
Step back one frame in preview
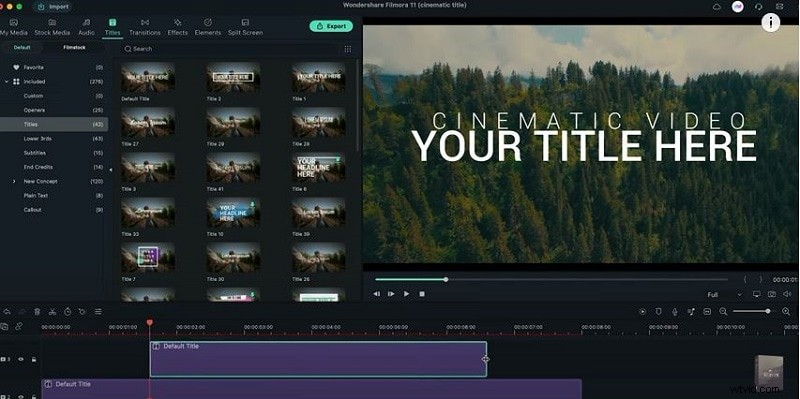tap(377, 294)
